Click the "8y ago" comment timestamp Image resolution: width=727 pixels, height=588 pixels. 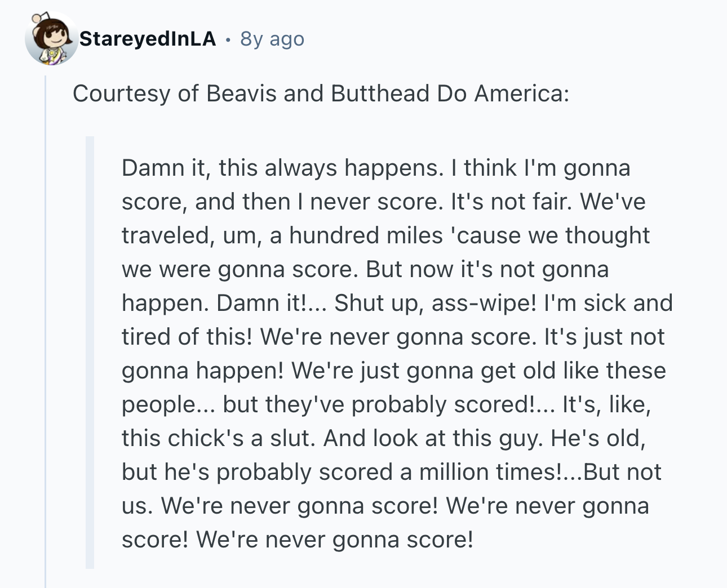click(x=272, y=39)
